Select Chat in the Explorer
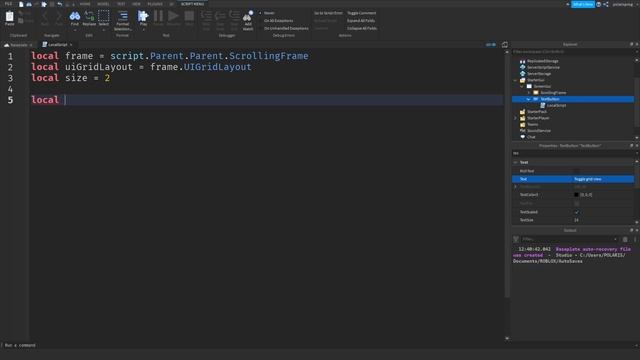The width and height of the screenshot is (640, 360). tap(531, 137)
